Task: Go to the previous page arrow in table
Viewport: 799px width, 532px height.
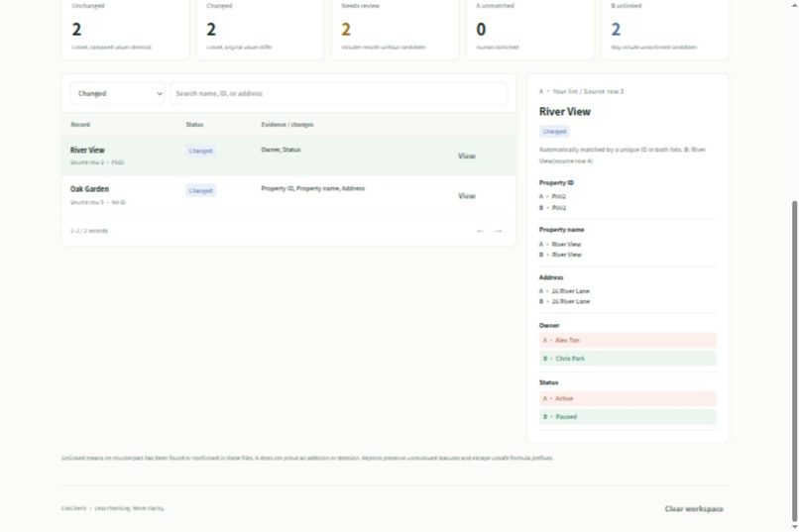Action: [480, 231]
